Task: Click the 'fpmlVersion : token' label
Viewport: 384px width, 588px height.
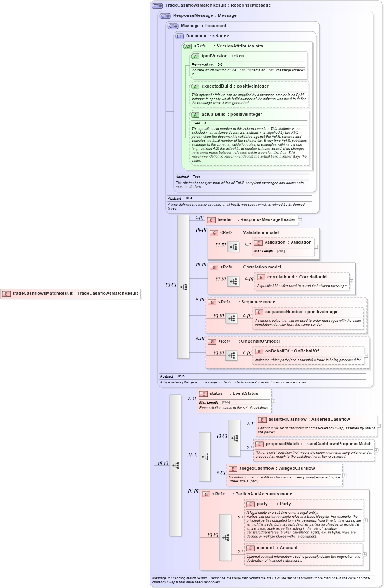Action: pyautogui.click(x=223, y=56)
